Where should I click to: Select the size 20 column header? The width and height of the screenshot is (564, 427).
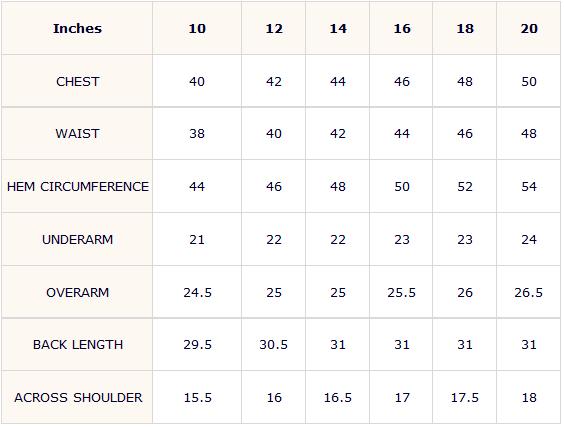point(529,28)
